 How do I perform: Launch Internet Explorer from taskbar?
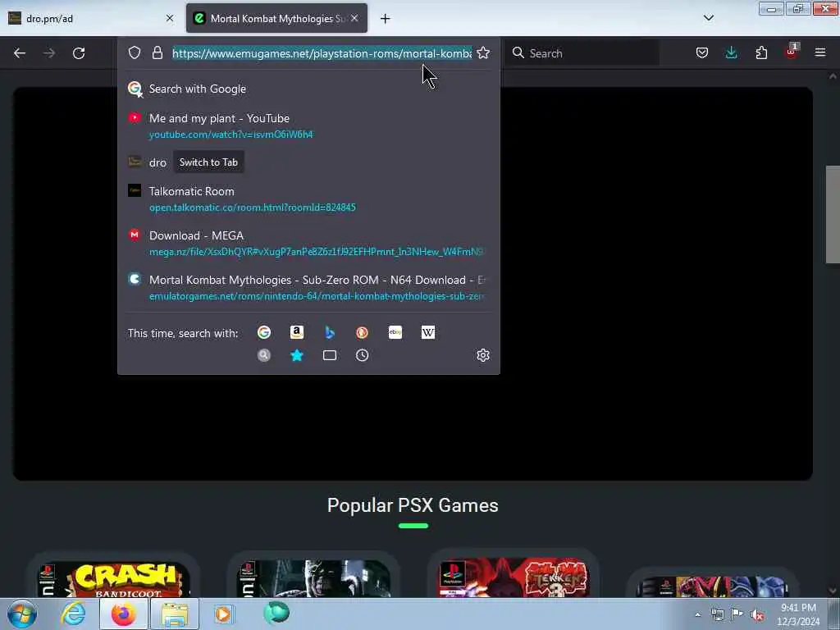[x=73, y=614]
